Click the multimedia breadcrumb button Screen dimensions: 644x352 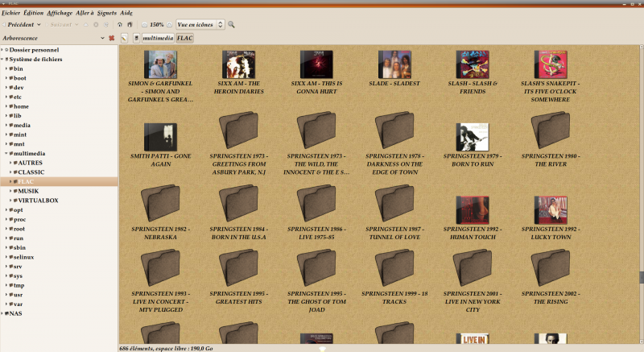tap(158, 38)
